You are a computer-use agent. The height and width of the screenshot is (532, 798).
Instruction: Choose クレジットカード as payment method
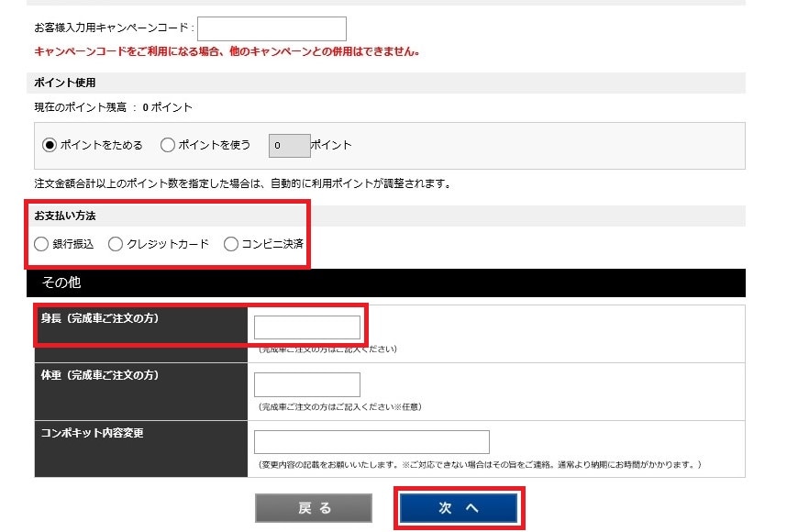tap(116, 244)
